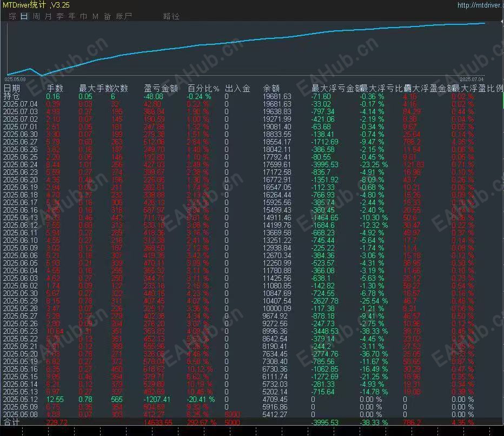This screenshot has width=504, height=436.
Task: Click the balance value 4709.45
Action: (275, 399)
